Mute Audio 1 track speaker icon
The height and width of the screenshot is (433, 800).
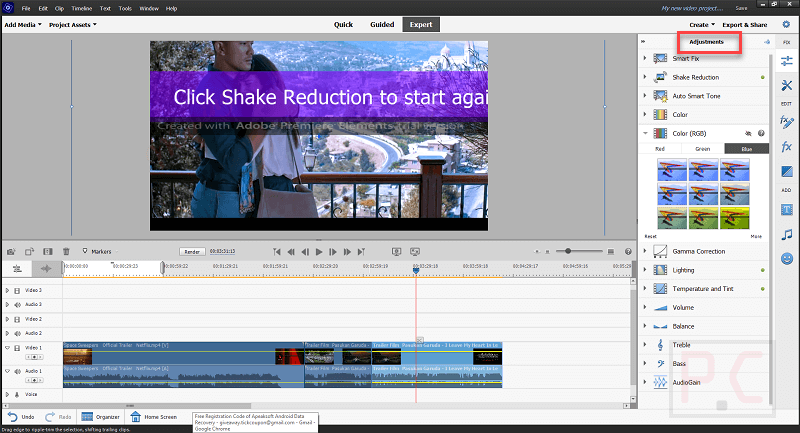tap(17, 371)
